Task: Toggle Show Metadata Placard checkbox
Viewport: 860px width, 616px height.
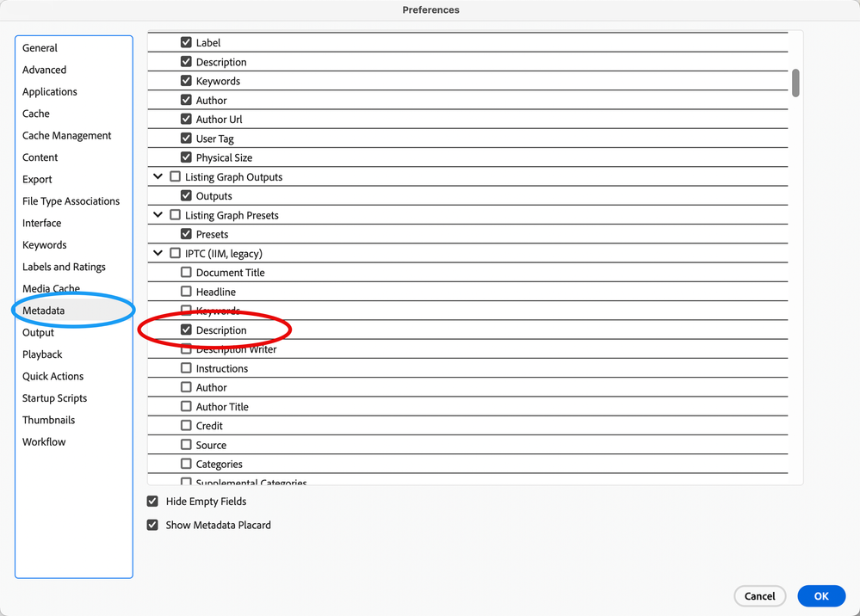Action: (153, 525)
